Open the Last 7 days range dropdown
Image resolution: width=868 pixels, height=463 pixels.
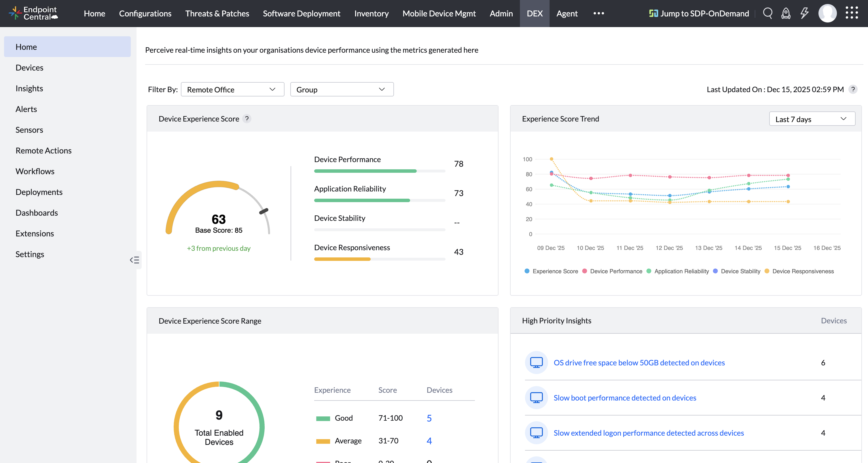[812, 119]
